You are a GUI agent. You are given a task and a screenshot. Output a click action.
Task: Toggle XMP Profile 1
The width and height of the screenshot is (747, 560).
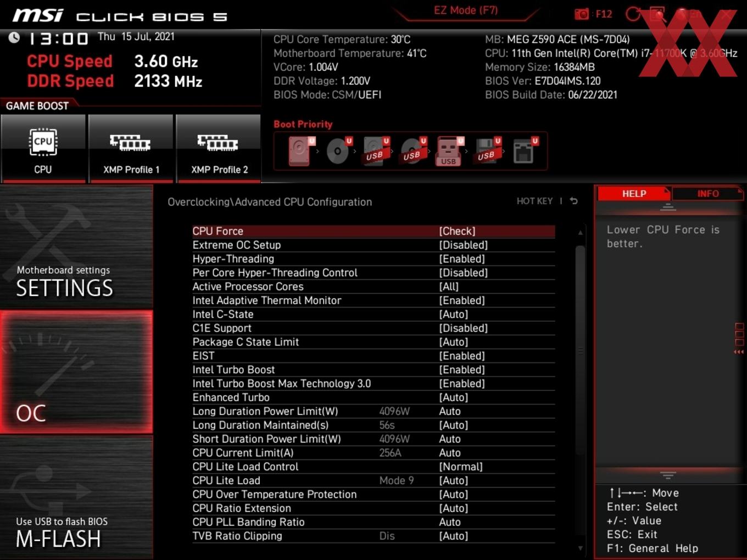pos(131,148)
